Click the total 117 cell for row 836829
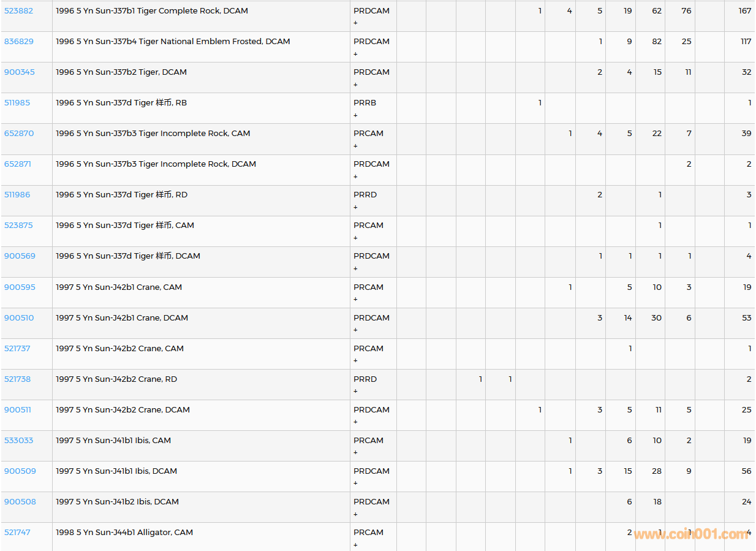Viewport: 756px width, 551px height. coord(746,42)
